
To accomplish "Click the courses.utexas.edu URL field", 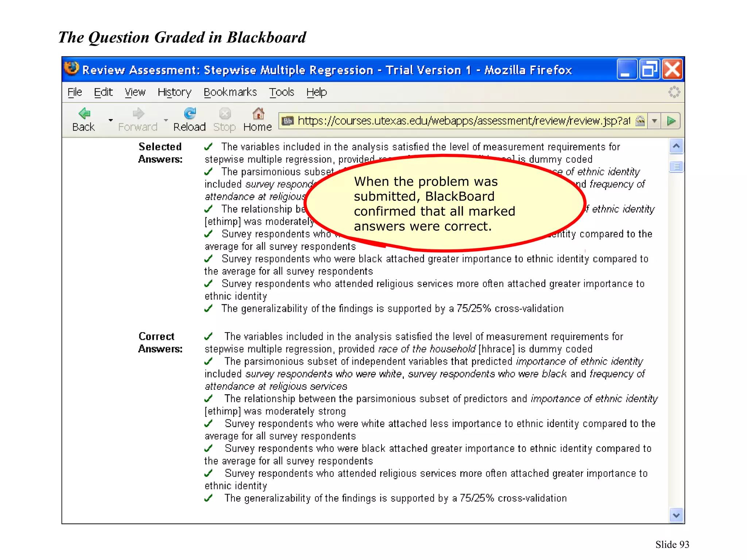I will (x=463, y=121).
